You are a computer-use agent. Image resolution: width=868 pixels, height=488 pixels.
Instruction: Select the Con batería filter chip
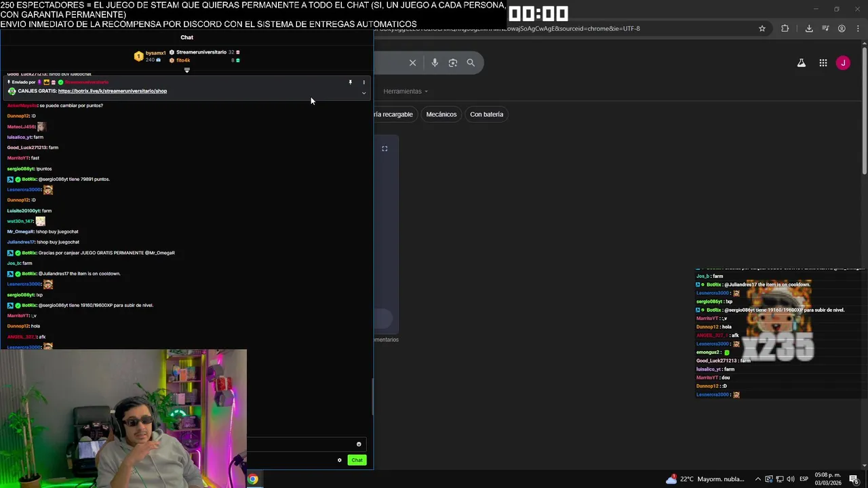tap(487, 115)
